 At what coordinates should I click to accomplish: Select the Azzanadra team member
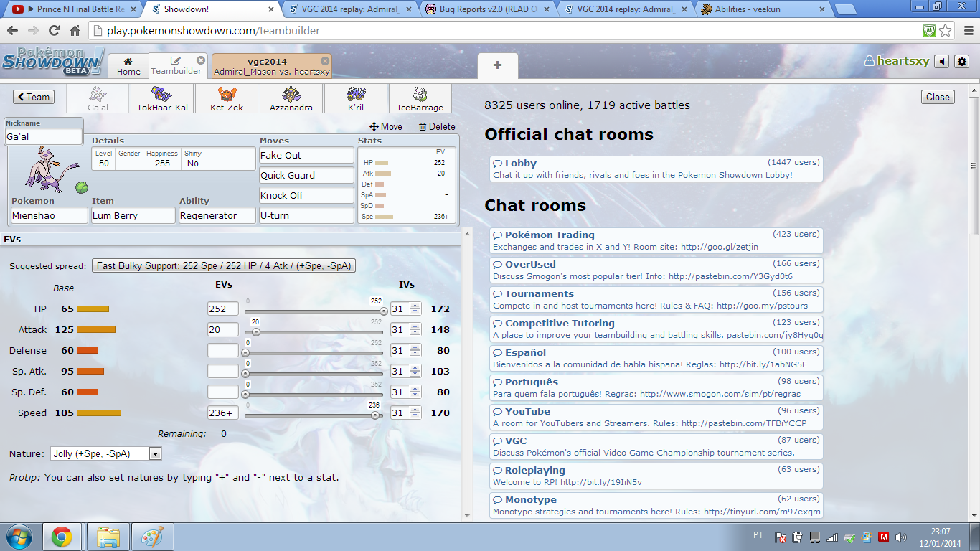pyautogui.click(x=291, y=98)
